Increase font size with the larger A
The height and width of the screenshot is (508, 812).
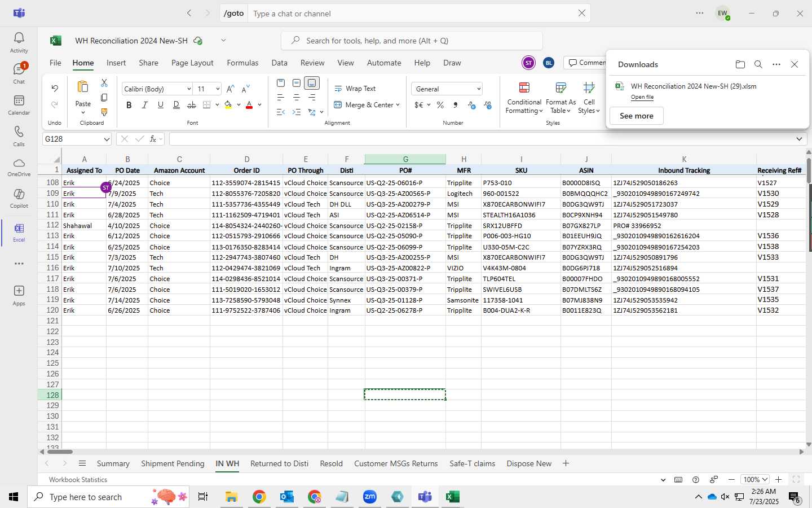(230, 89)
